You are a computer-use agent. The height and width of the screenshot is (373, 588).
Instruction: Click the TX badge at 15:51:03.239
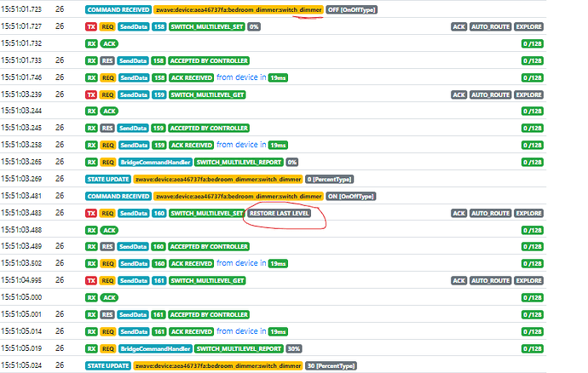tap(91, 95)
